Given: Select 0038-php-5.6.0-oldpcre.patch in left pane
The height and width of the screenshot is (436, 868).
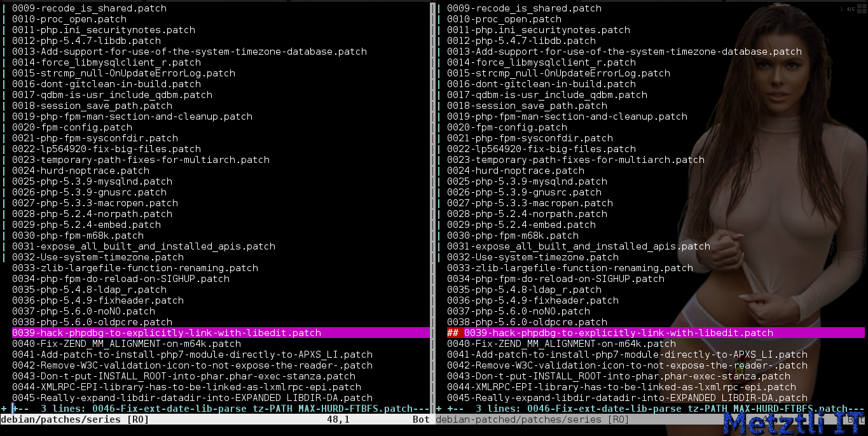Looking at the screenshot, I should coord(92,322).
